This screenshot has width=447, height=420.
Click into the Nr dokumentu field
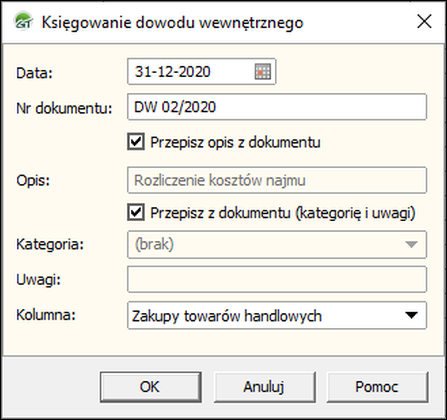[277, 107]
